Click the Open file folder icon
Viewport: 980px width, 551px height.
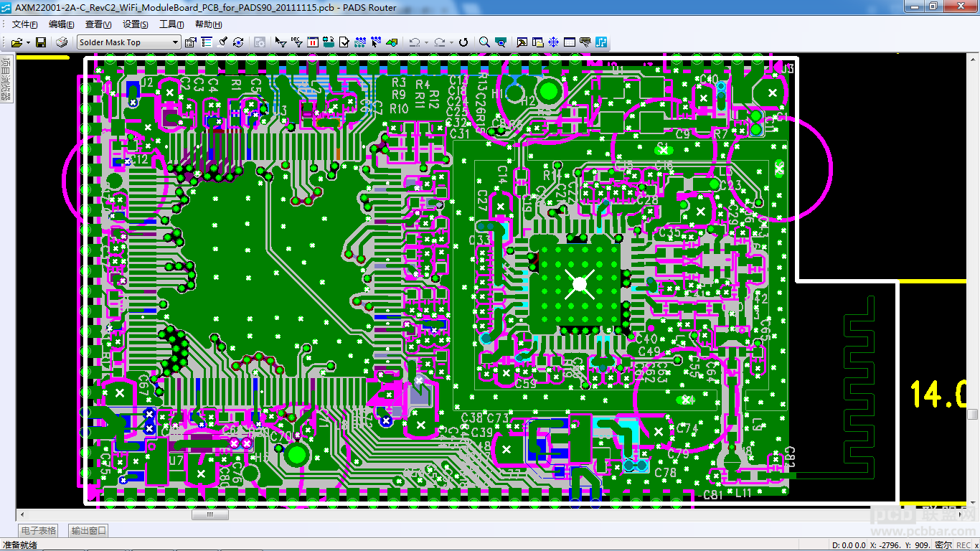tap(16, 42)
